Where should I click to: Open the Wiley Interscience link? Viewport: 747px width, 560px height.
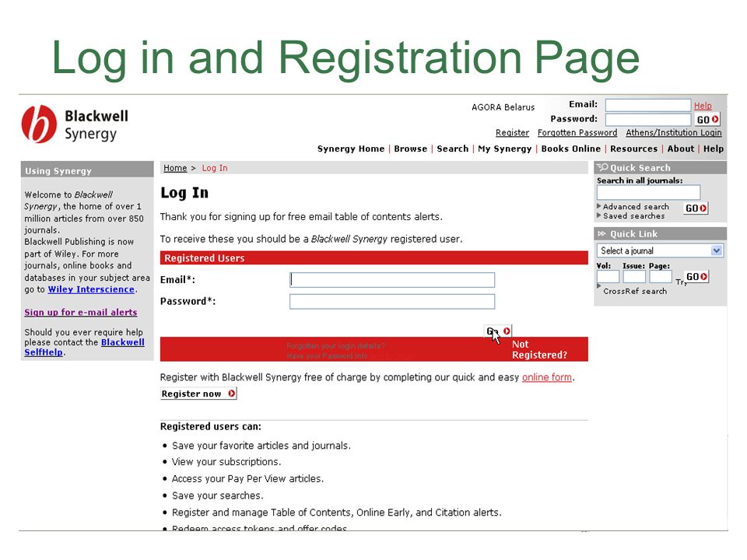point(91,289)
